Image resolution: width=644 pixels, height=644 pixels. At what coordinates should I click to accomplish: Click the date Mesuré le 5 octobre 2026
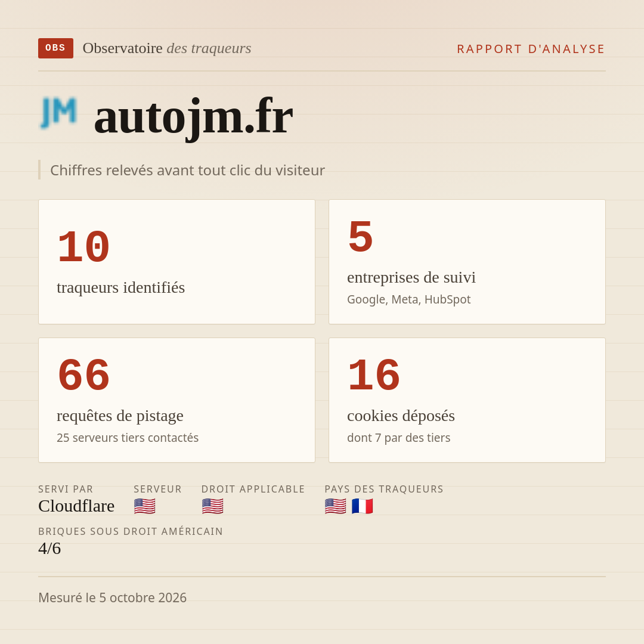[x=113, y=597]
